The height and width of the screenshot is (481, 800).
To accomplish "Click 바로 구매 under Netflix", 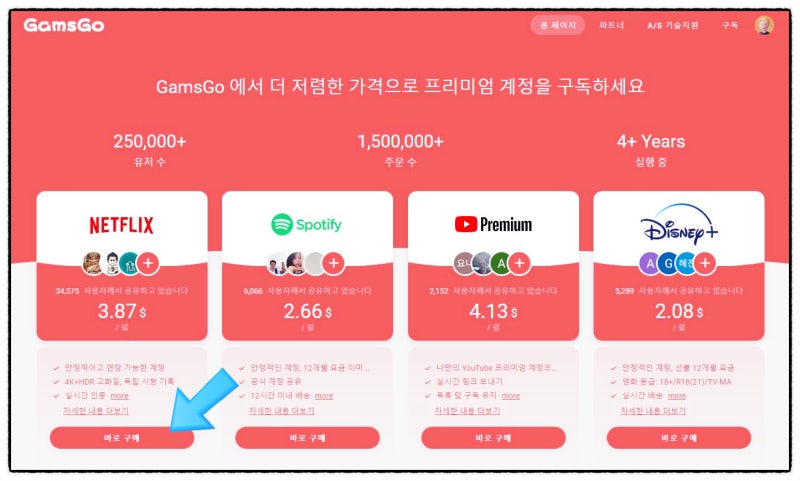I will (122, 438).
